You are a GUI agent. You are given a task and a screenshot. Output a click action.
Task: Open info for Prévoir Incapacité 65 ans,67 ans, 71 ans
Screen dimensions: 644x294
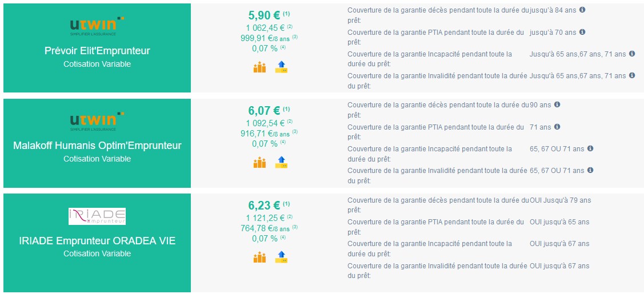631,54
